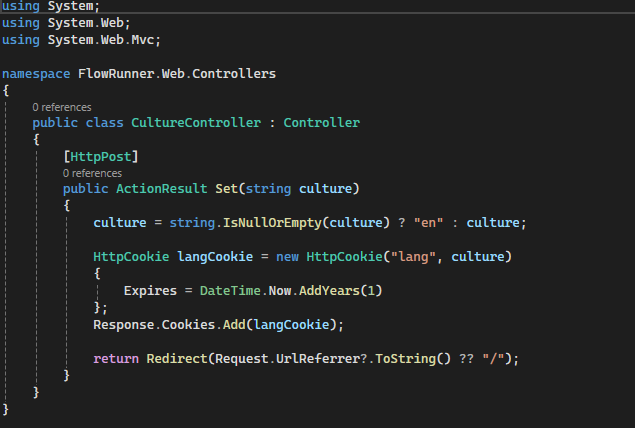Click FlowRunner.Web.Controllers namespace name
The image size is (635, 428).
coord(176,74)
